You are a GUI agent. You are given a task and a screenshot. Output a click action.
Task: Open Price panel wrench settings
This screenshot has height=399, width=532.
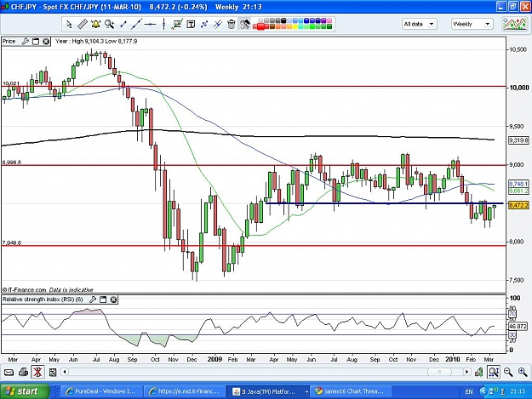(25, 42)
